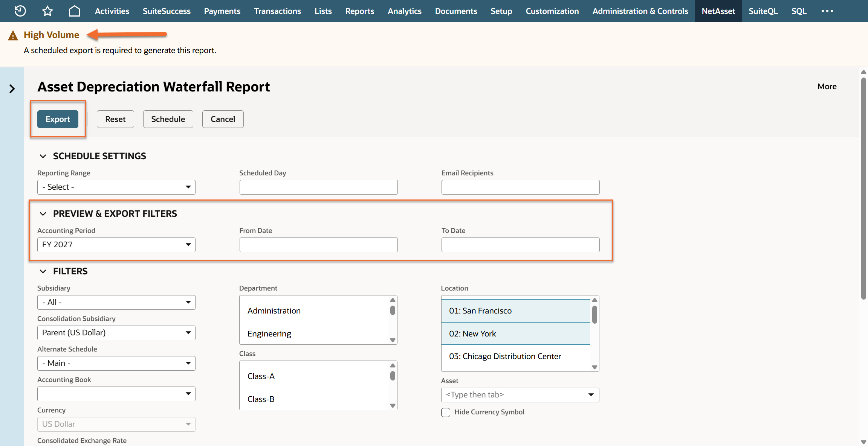Viewport: 868px width, 446px height.
Task: Click the Schedule button
Action: [168, 119]
